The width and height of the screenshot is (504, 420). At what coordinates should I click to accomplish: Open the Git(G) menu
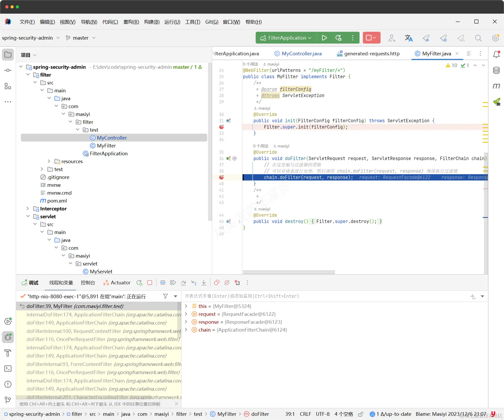click(212, 22)
